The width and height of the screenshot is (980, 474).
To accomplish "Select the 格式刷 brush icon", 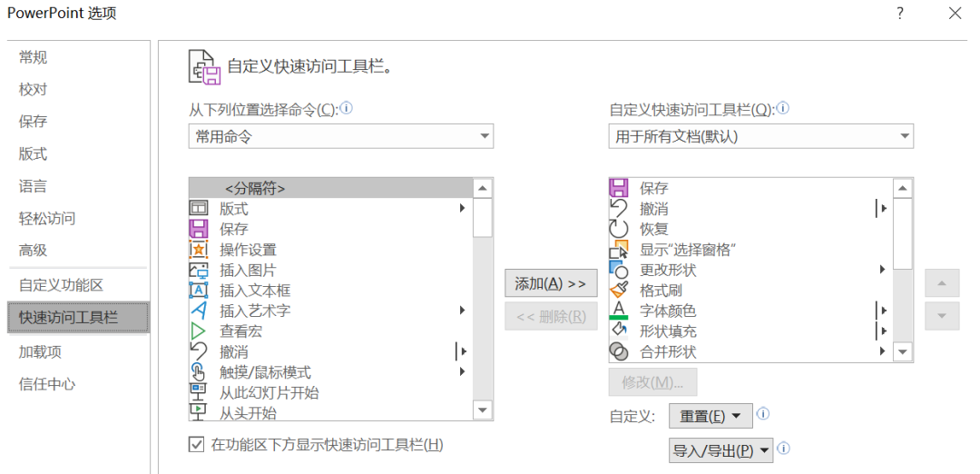I will coord(618,290).
